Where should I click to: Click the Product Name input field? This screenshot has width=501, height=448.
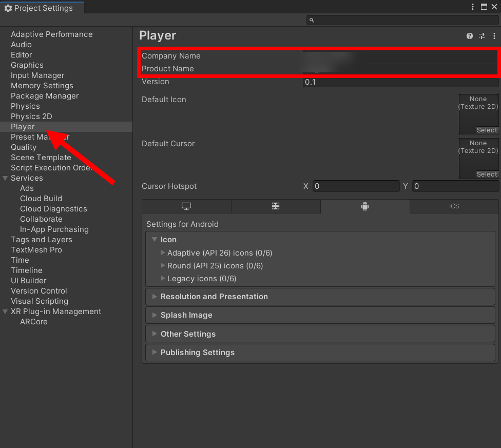(x=401, y=69)
